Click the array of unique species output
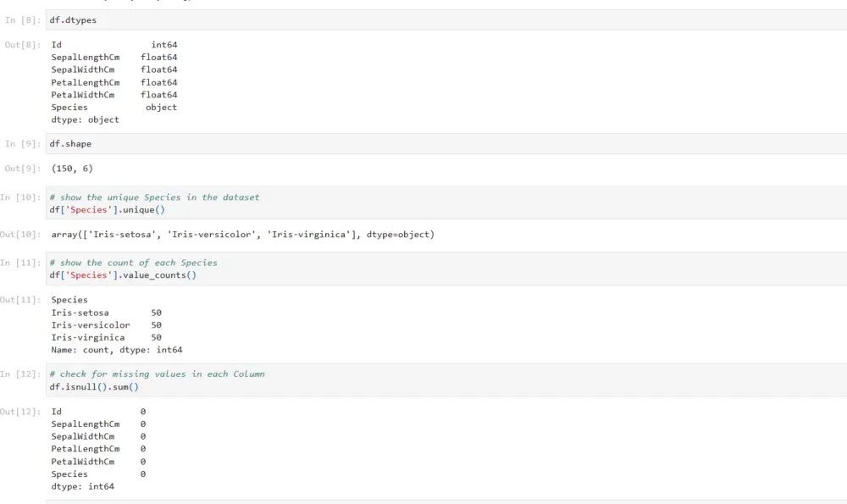 coord(242,235)
